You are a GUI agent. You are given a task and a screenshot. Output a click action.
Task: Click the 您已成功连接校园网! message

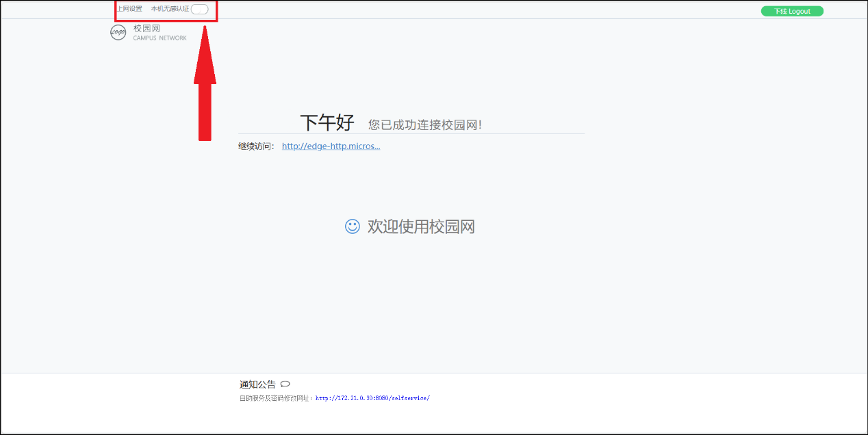click(424, 124)
